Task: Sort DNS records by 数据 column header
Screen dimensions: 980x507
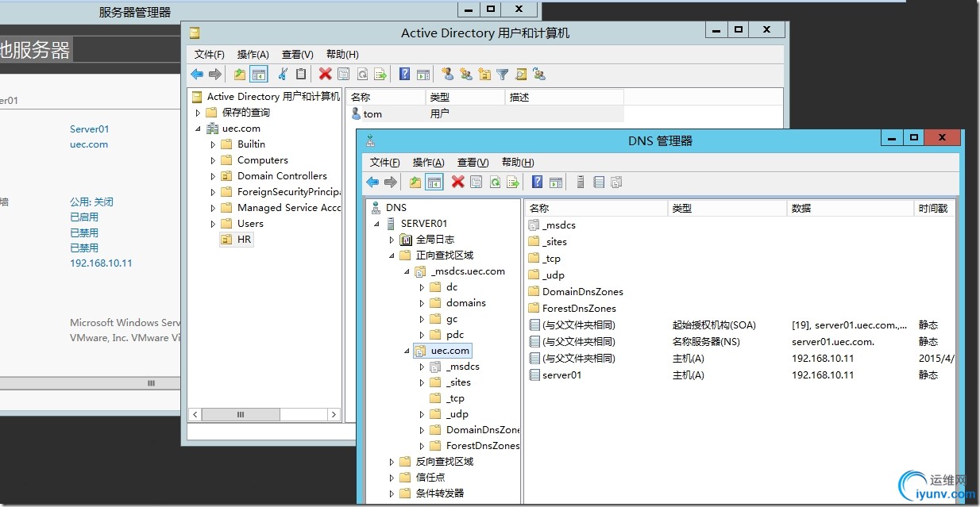Action: (x=851, y=208)
